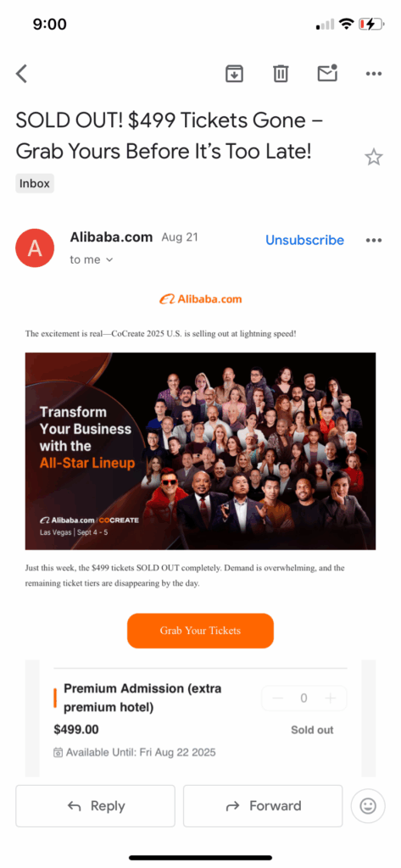Click the Grab Your Tickets button
Image resolution: width=401 pixels, height=868 pixels.
200,631
